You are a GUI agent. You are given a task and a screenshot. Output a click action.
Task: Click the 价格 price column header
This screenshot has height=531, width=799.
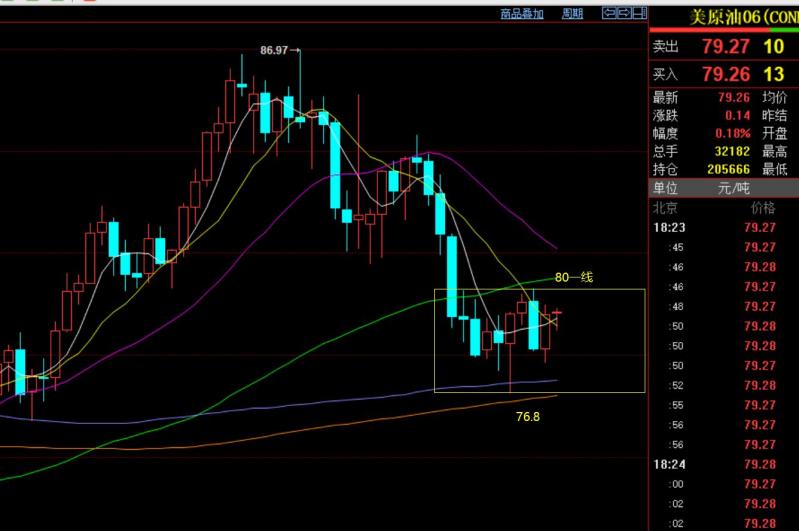click(763, 208)
